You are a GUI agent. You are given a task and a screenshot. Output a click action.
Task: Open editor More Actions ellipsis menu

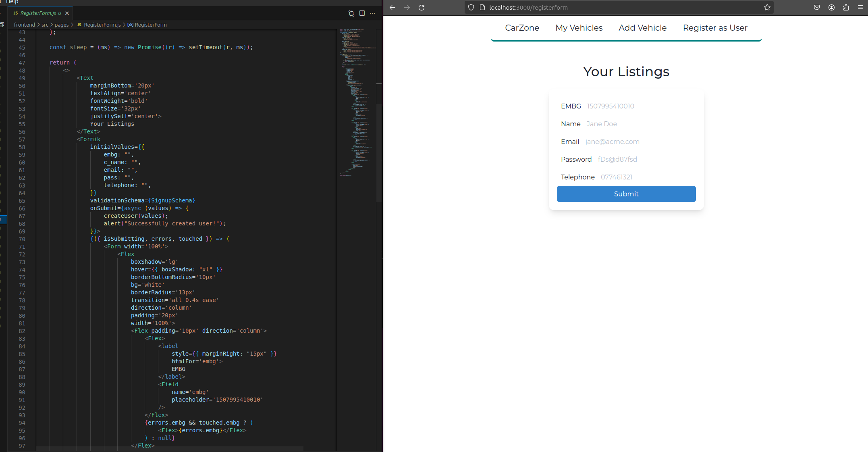pyautogui.click(x=372, y=13)
